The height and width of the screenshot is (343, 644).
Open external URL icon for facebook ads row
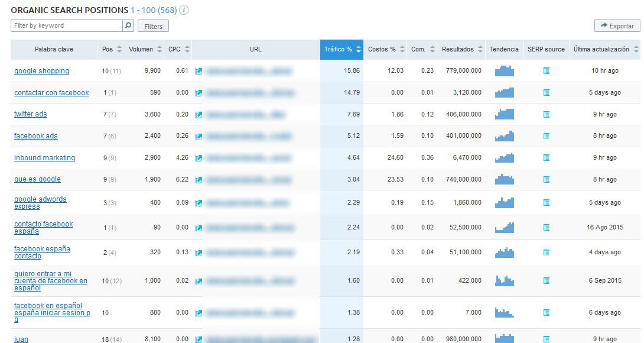tap(199, 136)
